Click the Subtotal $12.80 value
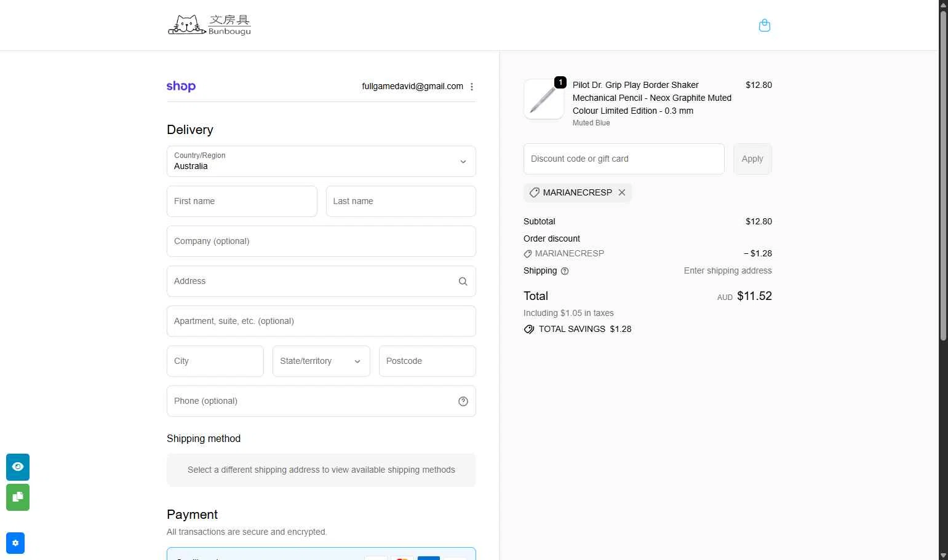The width and height of the screenshot is (948, 560). (759, 222)
